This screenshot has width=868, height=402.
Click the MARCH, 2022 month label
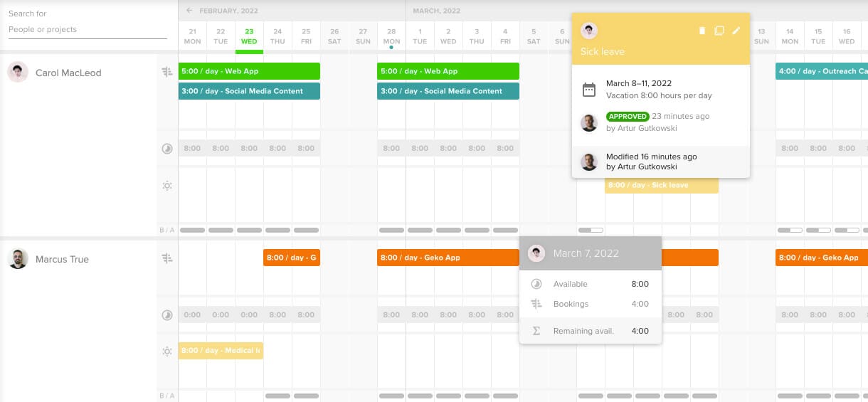pos(437,11)
